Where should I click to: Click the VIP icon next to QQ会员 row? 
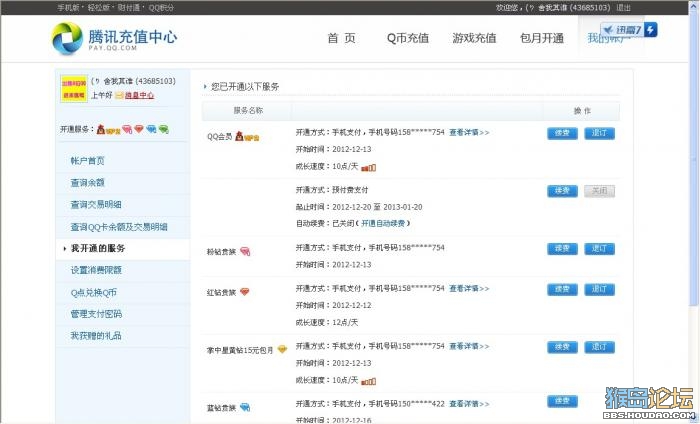(x=247, y=137)
